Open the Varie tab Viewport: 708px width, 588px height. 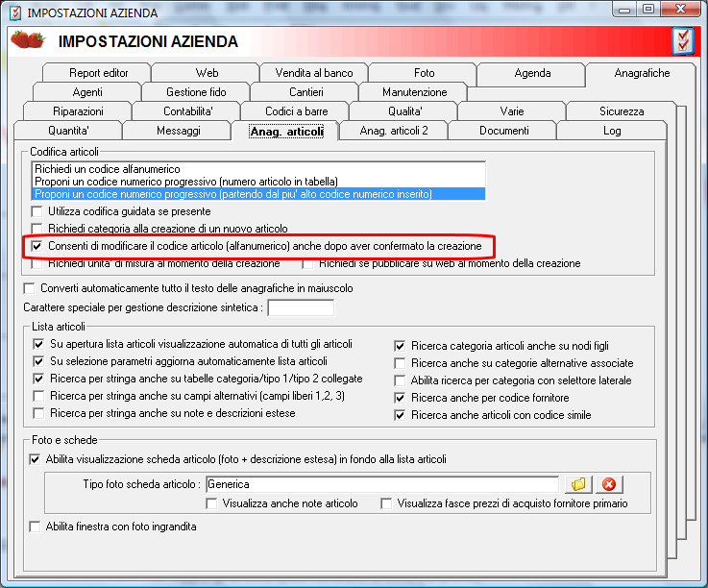(x=512, y=111)
